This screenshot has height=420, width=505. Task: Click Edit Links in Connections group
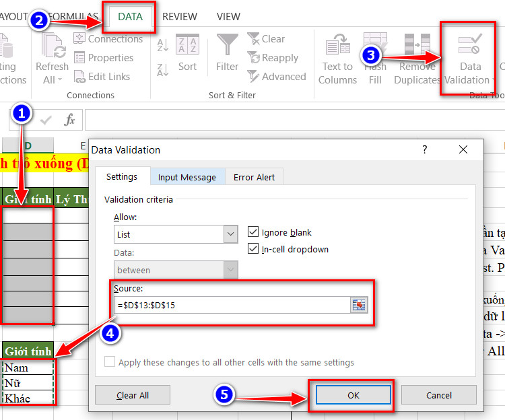point(102,77)
